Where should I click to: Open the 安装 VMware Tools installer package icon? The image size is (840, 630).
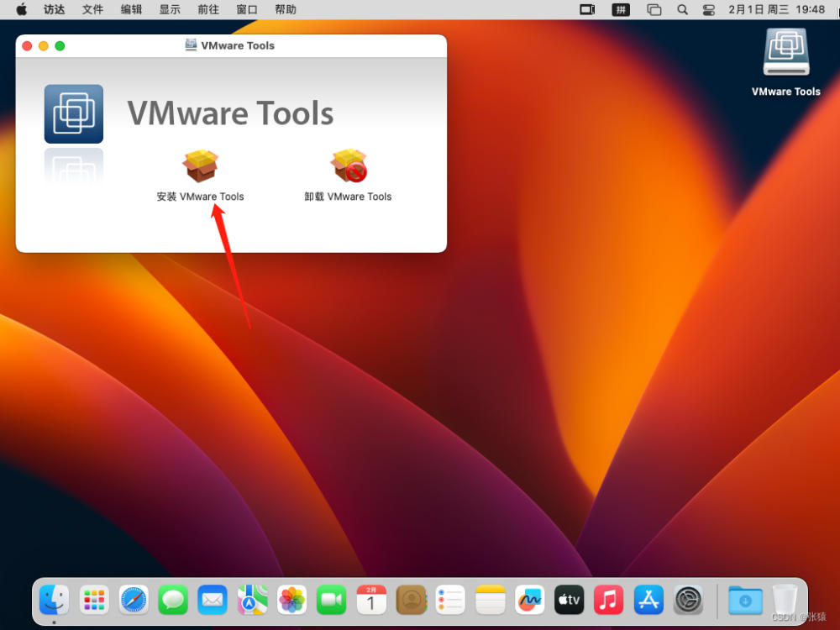(201, 165)
